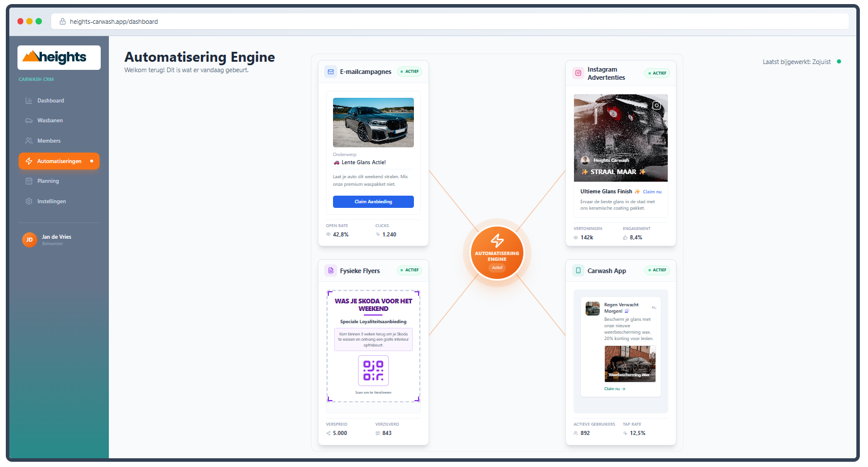This screenshot has height=467, width=868.
Task: Click Claim nu arrow link in app notification
Action: [x=615, y=389]
